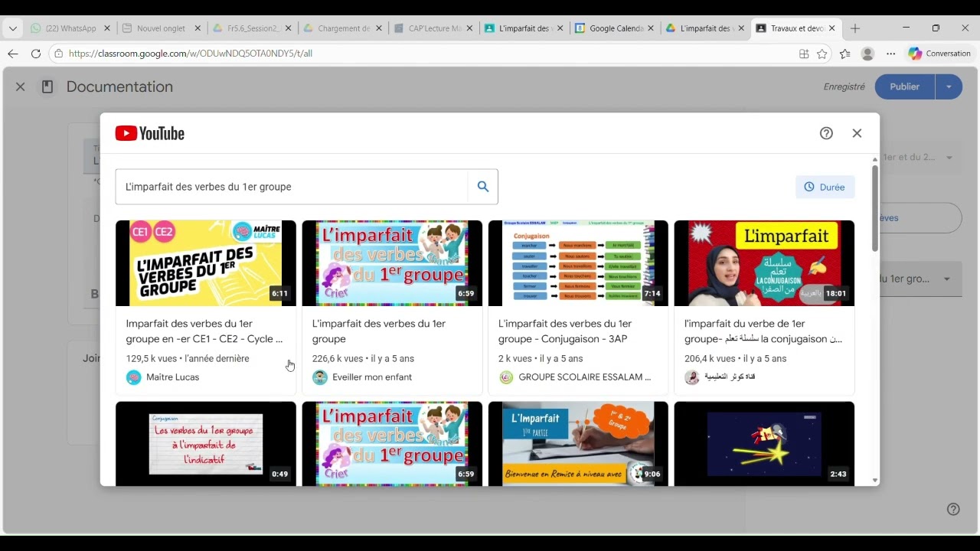Close the YouTube video picker dialog

click(857, 133)
